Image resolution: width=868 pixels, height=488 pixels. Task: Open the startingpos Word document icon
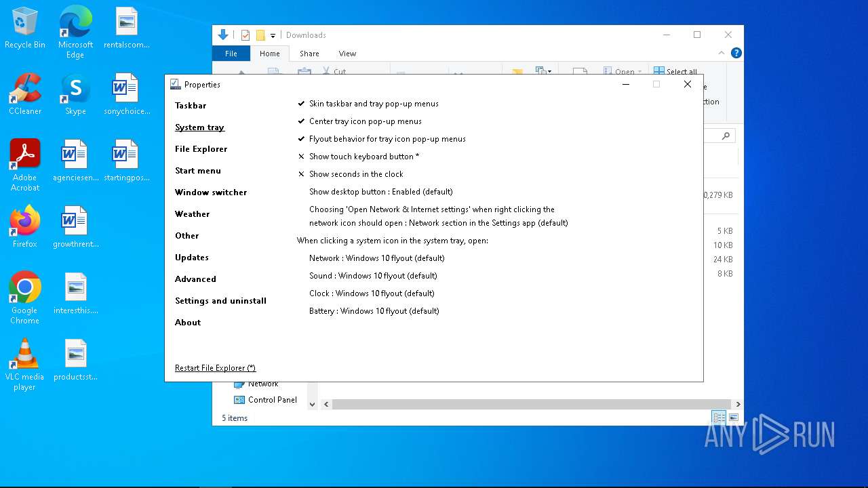(x=126, y=161)
